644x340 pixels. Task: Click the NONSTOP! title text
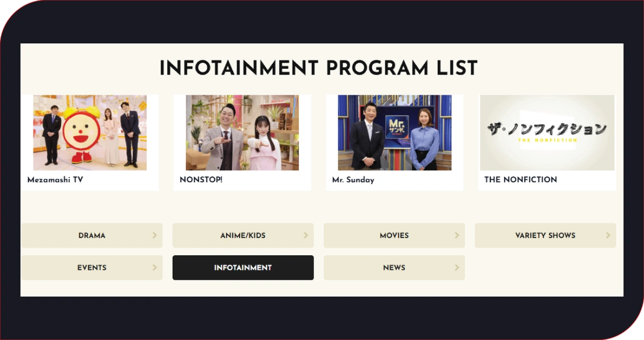(x=201, y=180)
